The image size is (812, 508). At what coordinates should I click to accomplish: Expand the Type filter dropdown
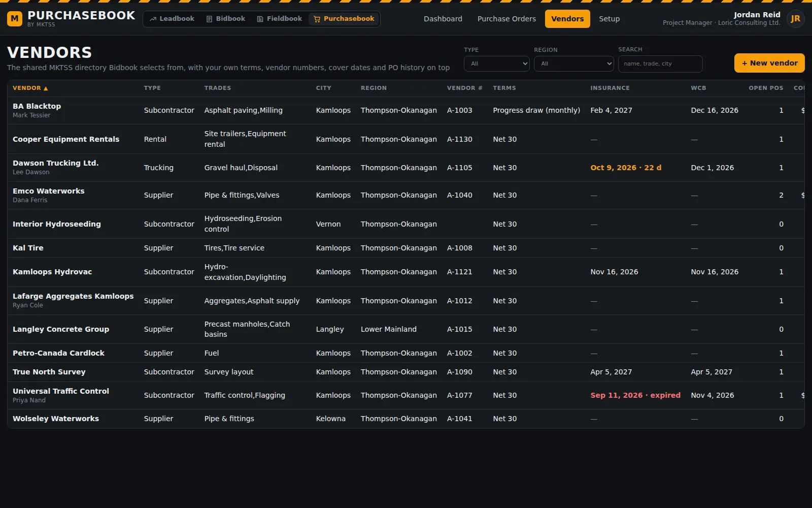[496, 63]
